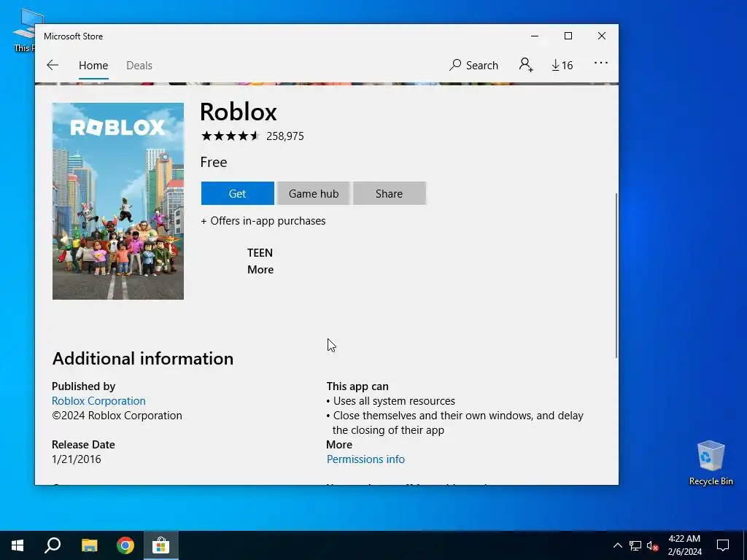The height and width of the screenshot is (560, 747).
Task: Click the Additional information heading
Action: [143, 359]
